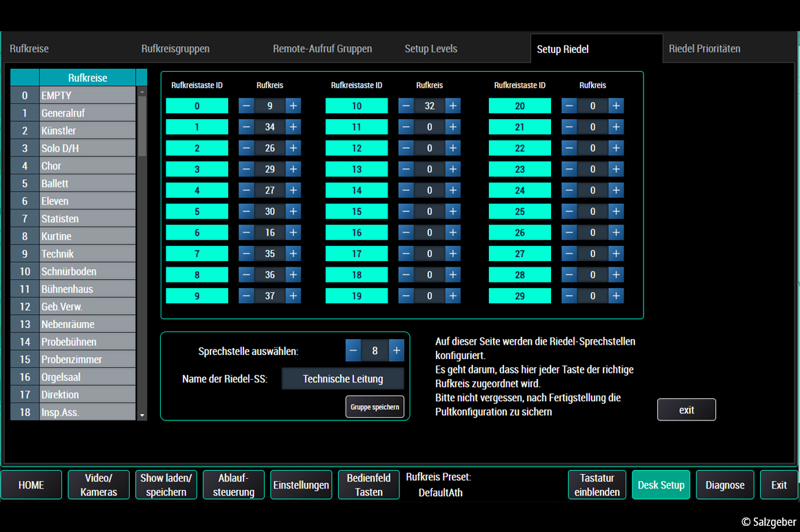Increase Rufkreis for key ID 15
The image size is (800, 532).
tap(453, 212)
